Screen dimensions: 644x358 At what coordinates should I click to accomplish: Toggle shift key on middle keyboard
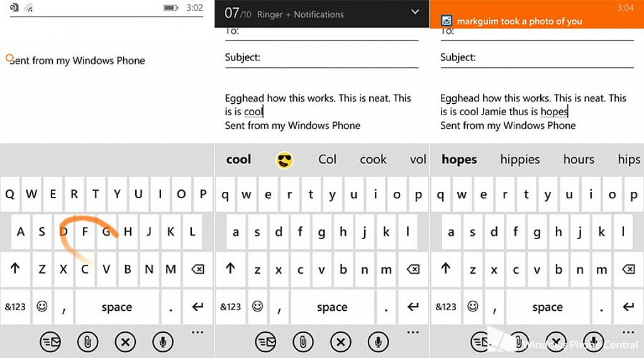230,269
